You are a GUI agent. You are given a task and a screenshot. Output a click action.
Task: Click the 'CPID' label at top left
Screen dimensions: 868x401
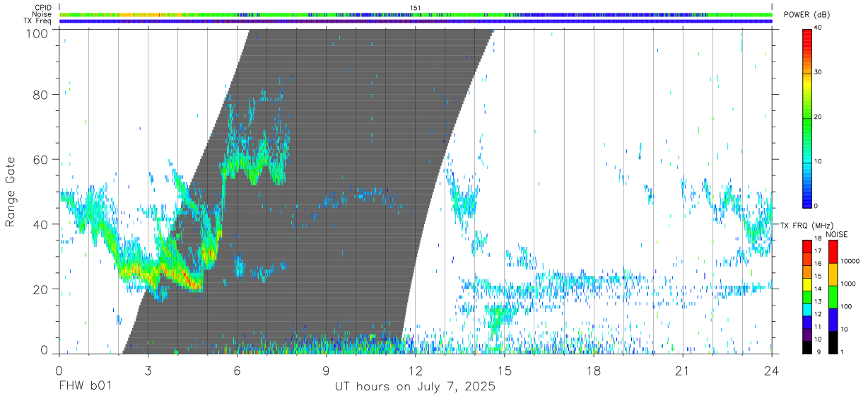[x=42, y=8]
